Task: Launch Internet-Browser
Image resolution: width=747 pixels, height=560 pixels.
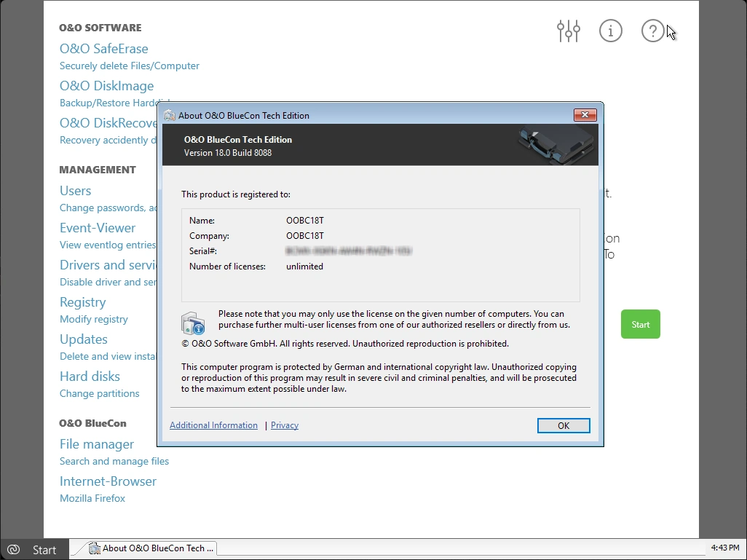Action: [108, 481]
